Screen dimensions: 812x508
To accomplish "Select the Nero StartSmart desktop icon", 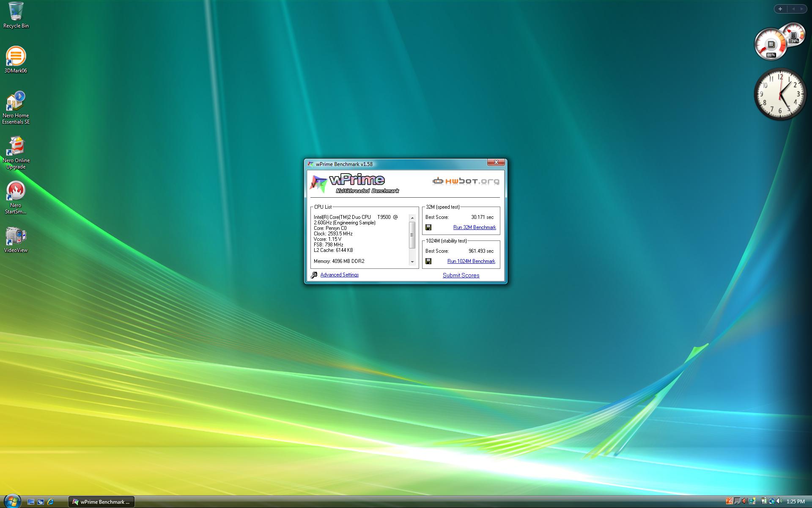I will pos(16,198).
